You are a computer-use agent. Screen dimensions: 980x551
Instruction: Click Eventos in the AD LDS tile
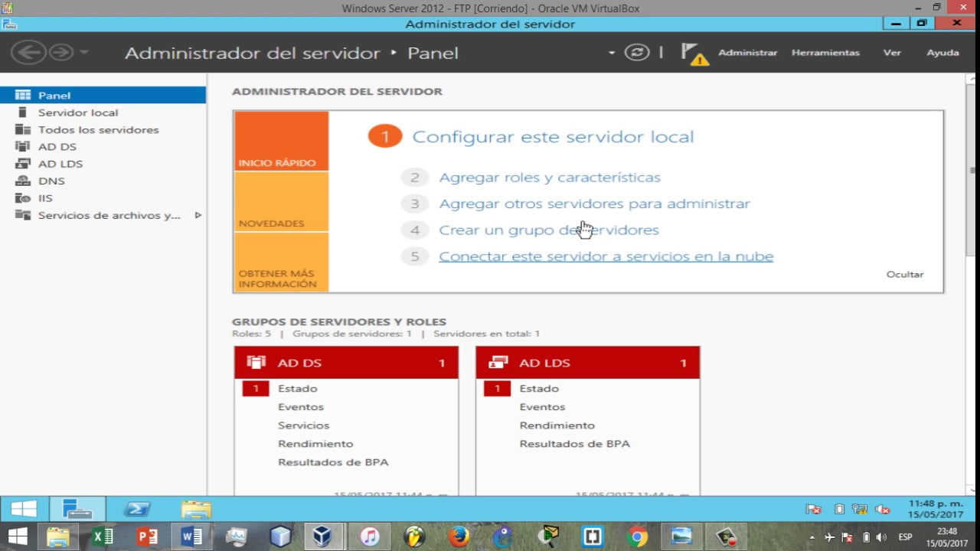(x=542, y=407)
